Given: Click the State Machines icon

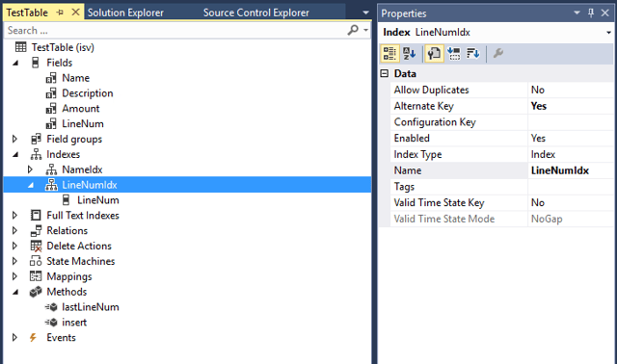Looking at the screenshot, I should click(x=36, y=261).
